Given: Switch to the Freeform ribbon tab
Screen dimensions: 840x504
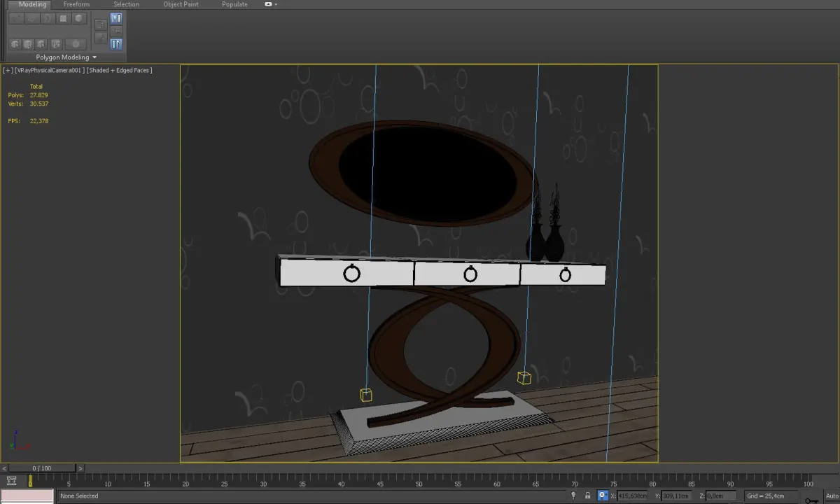Looking at the screenshot, I should (76, 4).
